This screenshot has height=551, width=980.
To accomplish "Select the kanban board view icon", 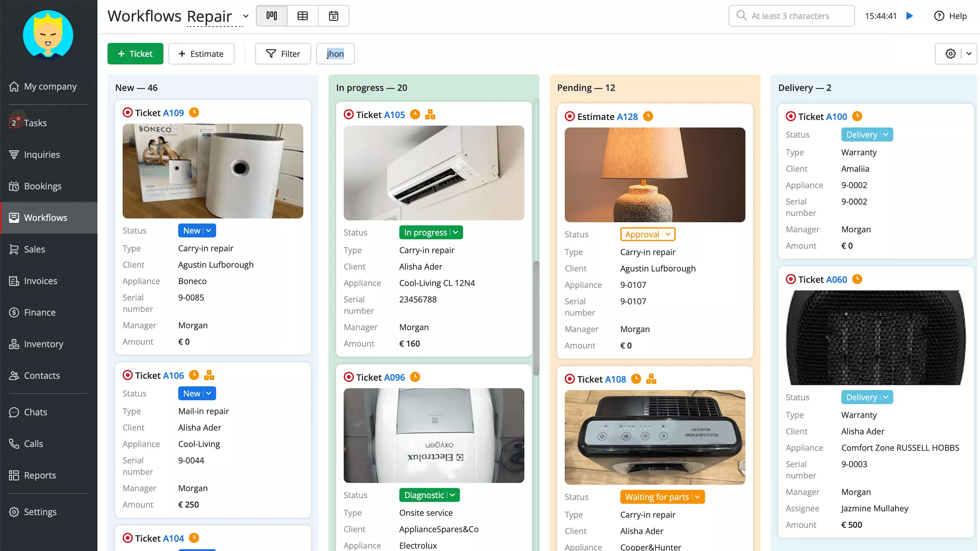I will pyautogui.click(x=271, y=16).
